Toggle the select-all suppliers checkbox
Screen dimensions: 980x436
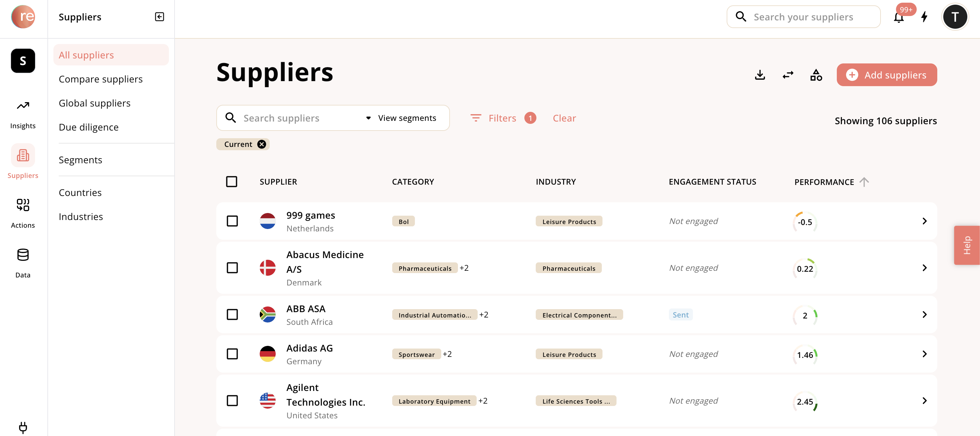(x=231, y=182)
